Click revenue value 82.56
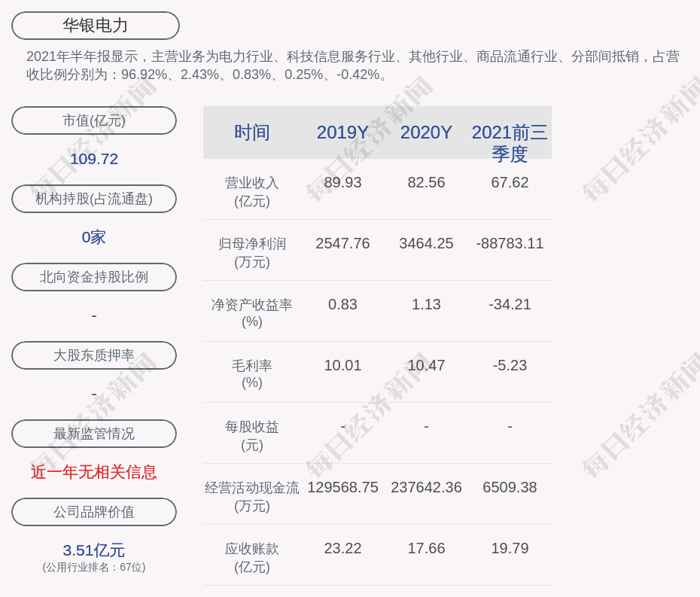This screenshot has height=597, width=700. click(x=426, y=182)
